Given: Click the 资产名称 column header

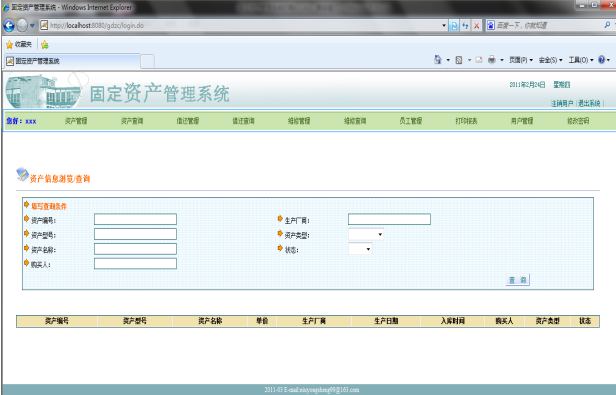Looking at the screenshot, I should click(210, 321).
